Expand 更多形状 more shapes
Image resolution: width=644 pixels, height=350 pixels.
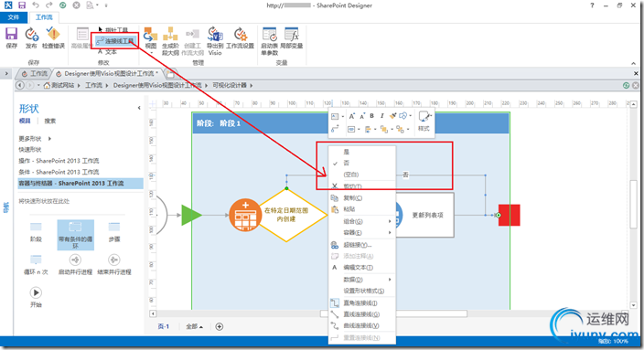[35, 139]
